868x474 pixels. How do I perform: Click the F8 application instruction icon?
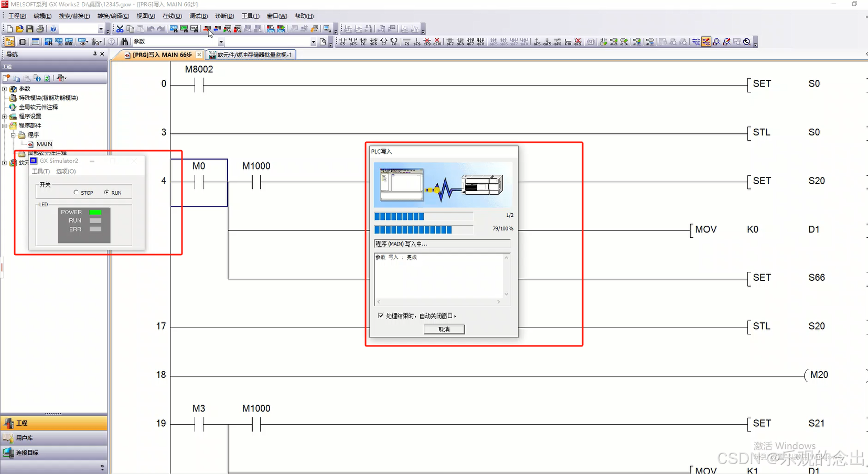click(x=394, y=41)
